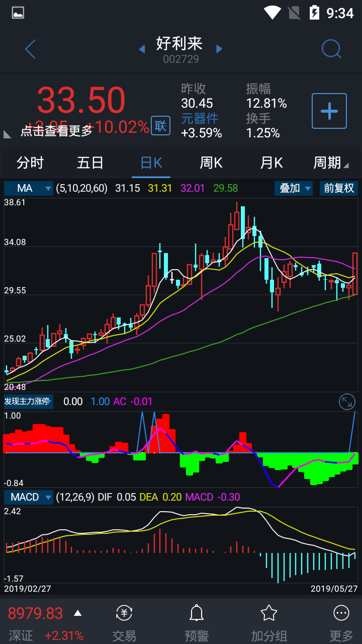Viewport: 362px width, 644px height.
Task: Tap the stock name 好利来
Action: pos(179,43)
